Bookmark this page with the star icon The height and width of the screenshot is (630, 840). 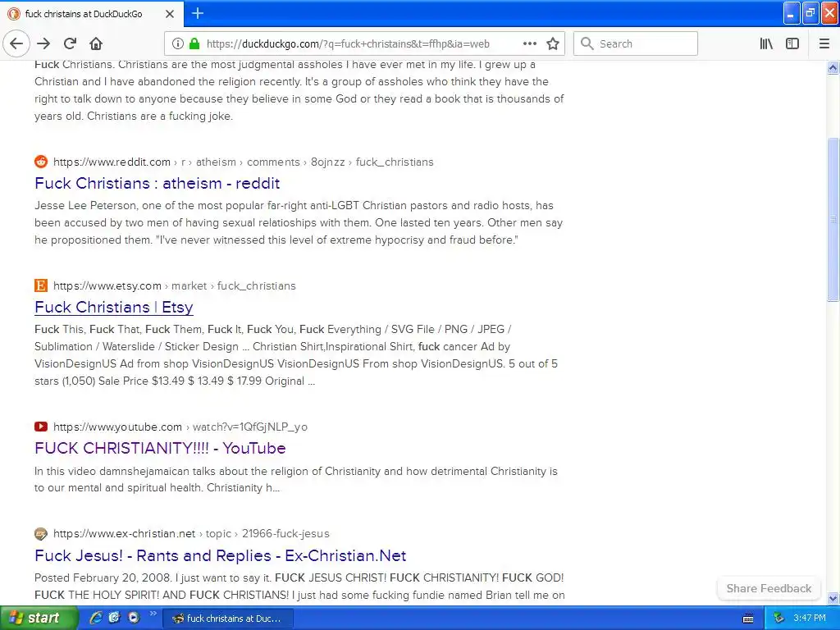pos(553,44)
